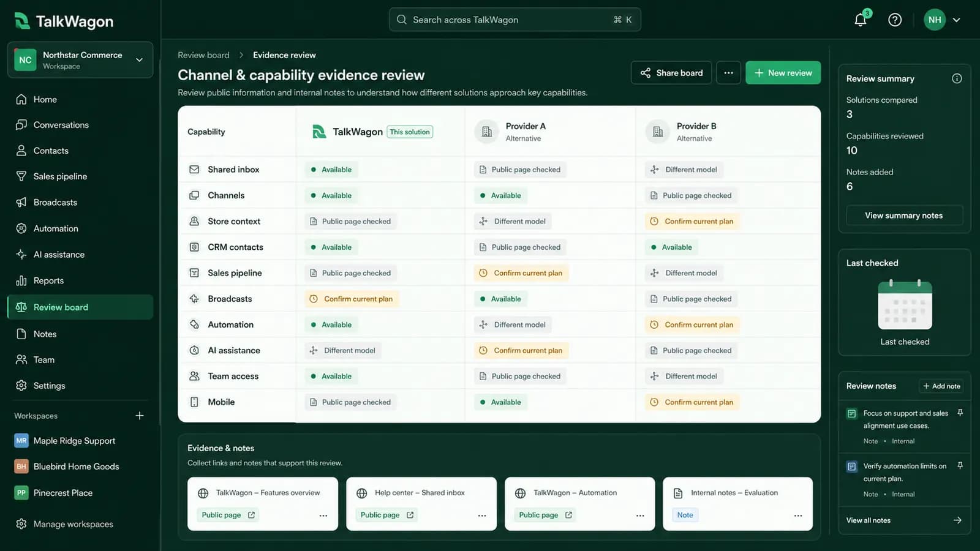Focus the Search across TalkWagon field
This screenshot has height=551, width=980.
coord(514,20)
